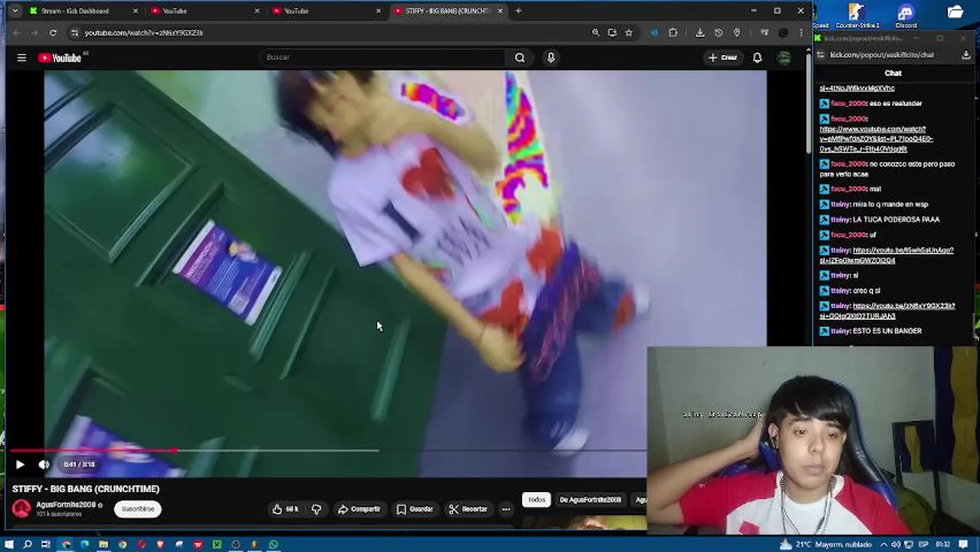Go to the YouTube home logo

point(60,58)
